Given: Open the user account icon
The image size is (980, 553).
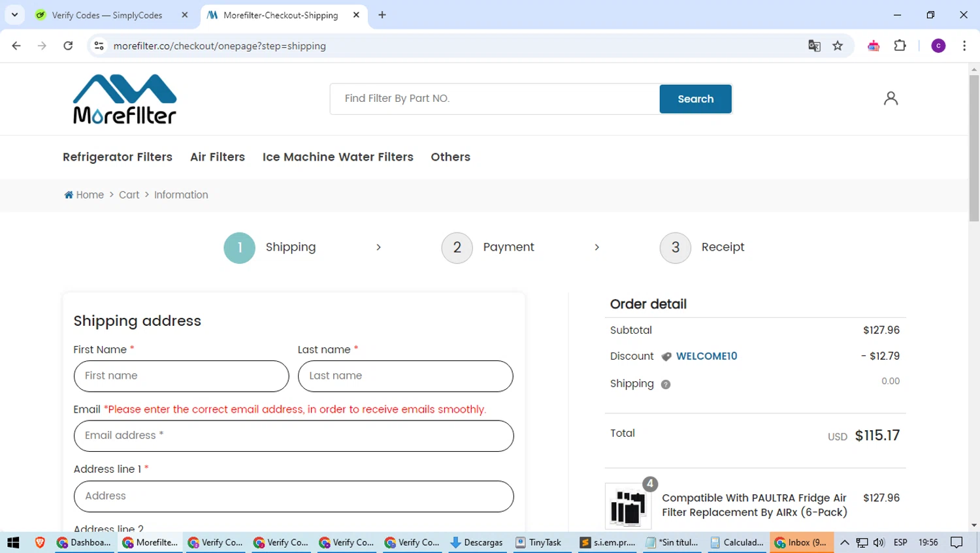Looking at the screenshot, I should tap(890, 99).
